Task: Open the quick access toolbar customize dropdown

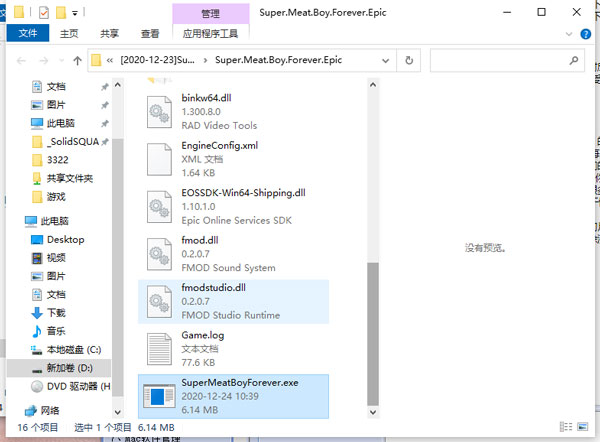Action: click(75, 13)
